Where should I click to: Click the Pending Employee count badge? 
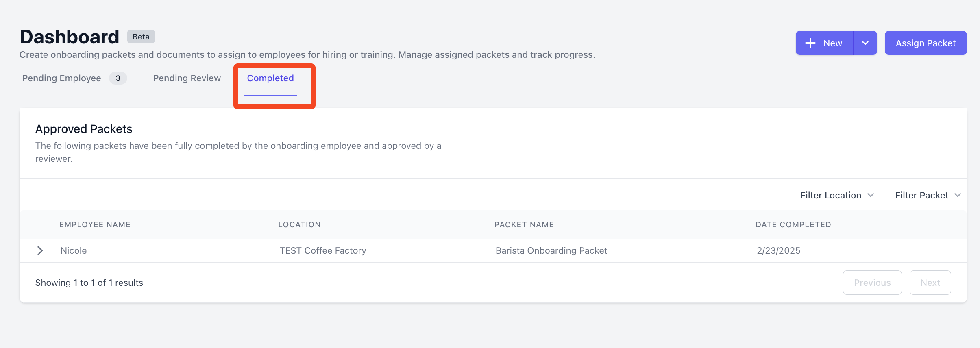click(x=118, y=78)
